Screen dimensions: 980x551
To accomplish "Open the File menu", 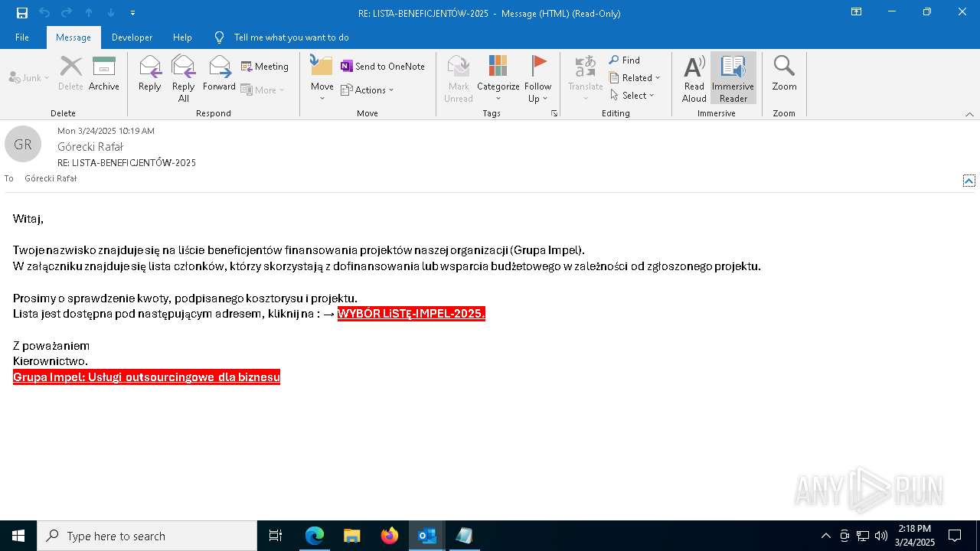I will pyautogui.click(x=22, y=37).
